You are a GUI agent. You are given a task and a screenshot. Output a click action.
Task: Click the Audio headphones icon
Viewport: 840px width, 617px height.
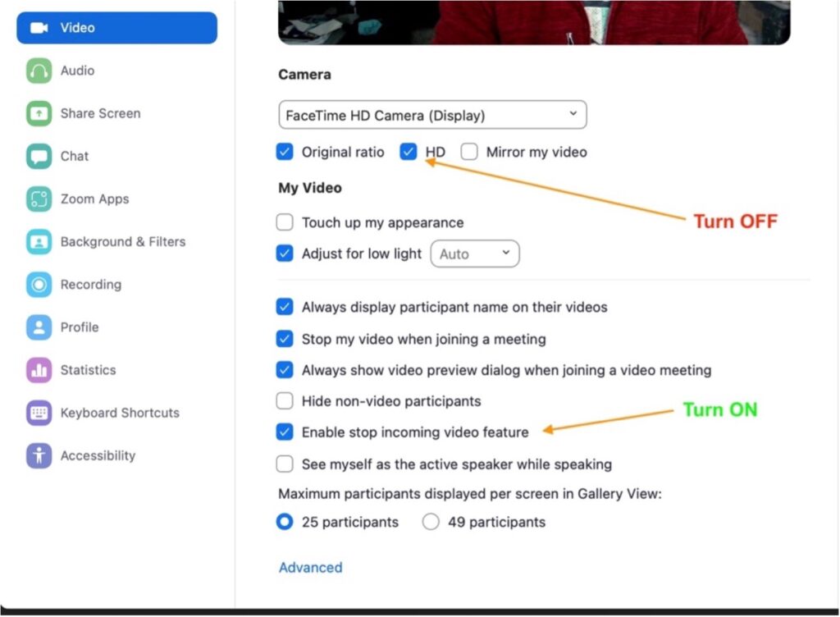[x=39, y=71]
